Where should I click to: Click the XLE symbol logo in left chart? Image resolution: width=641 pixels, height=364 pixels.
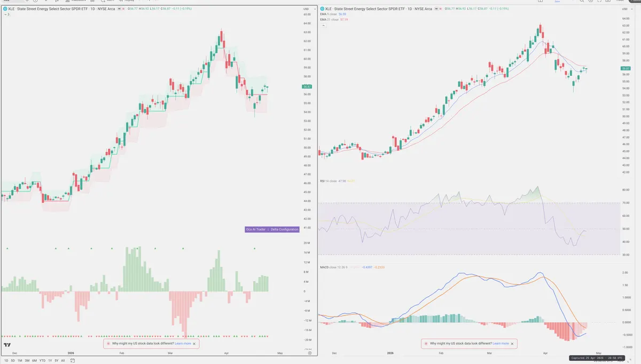5,9
